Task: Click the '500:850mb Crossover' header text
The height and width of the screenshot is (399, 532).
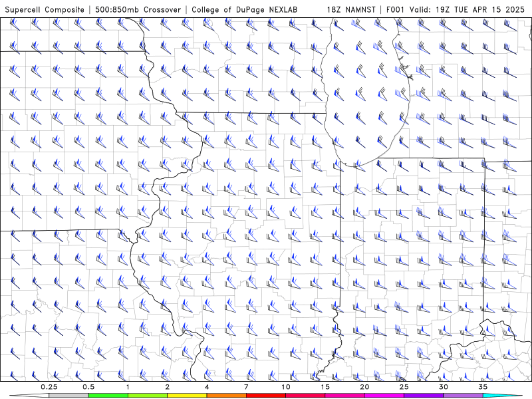Action: click(x=138, y=9)
